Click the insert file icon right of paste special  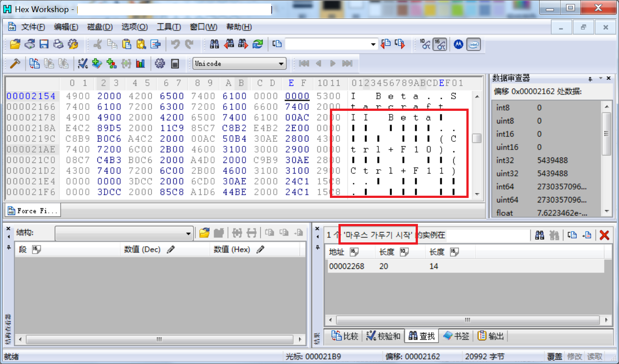coord(156,44)
